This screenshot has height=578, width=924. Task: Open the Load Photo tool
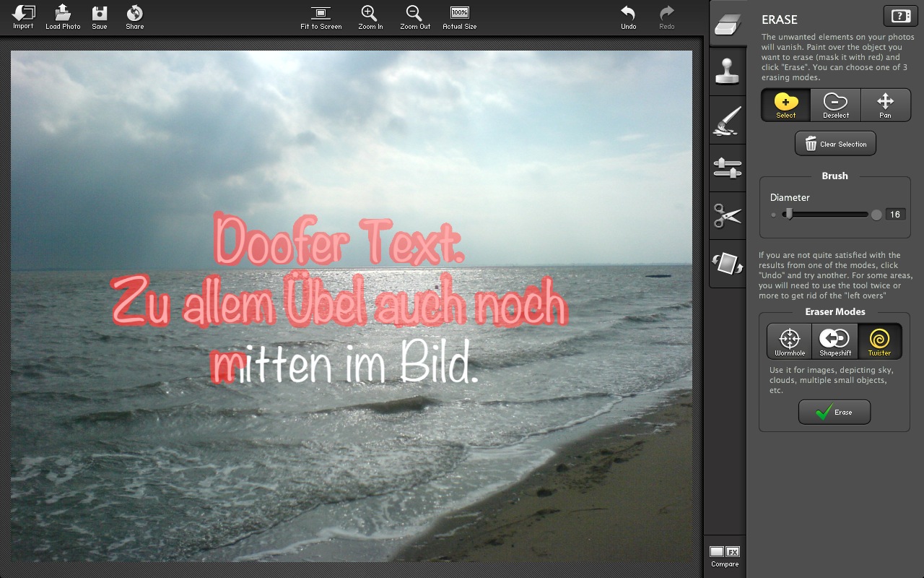pyautogui.click(x=63, y=17)
